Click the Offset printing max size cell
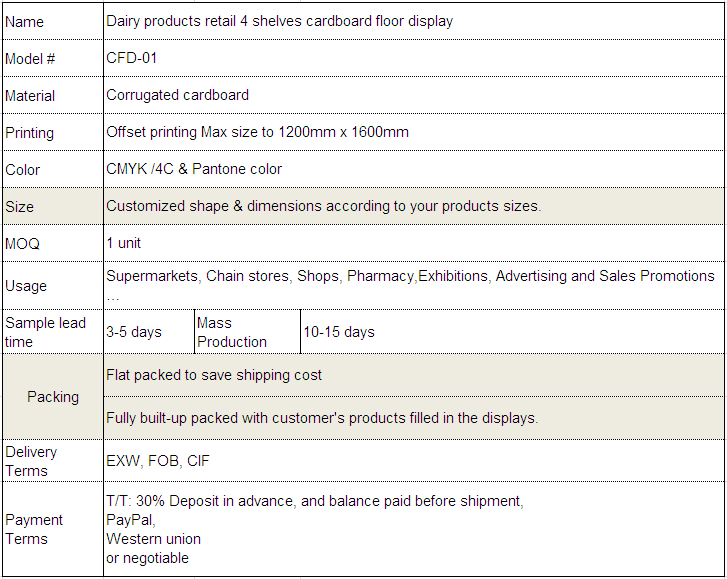This screenshot has height=579, width=727. tap(257, 132)
